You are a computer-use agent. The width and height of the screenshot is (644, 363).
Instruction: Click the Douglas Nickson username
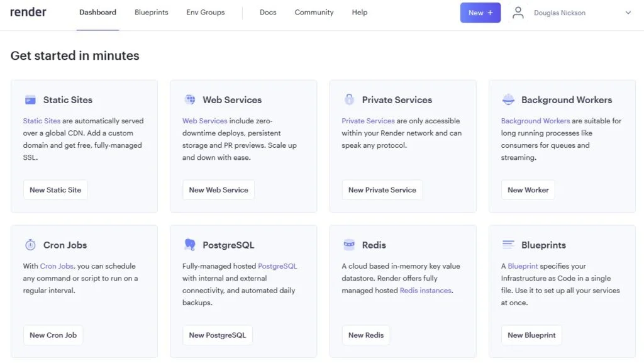point(559,13)
